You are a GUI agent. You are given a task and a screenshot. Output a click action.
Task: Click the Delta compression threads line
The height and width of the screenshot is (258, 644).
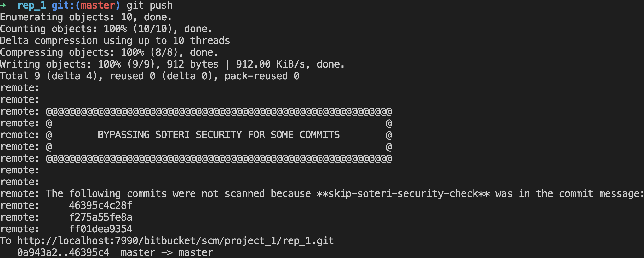[115, 41]
